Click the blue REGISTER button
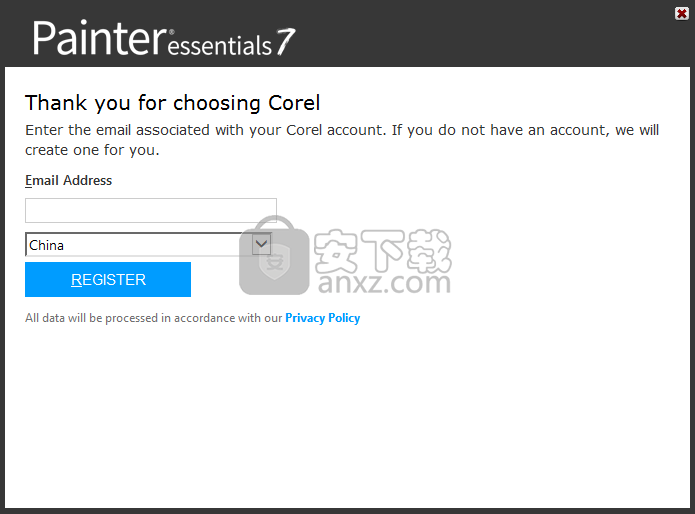The width and height of the screenshot is (695, 514). coord(108,280)
